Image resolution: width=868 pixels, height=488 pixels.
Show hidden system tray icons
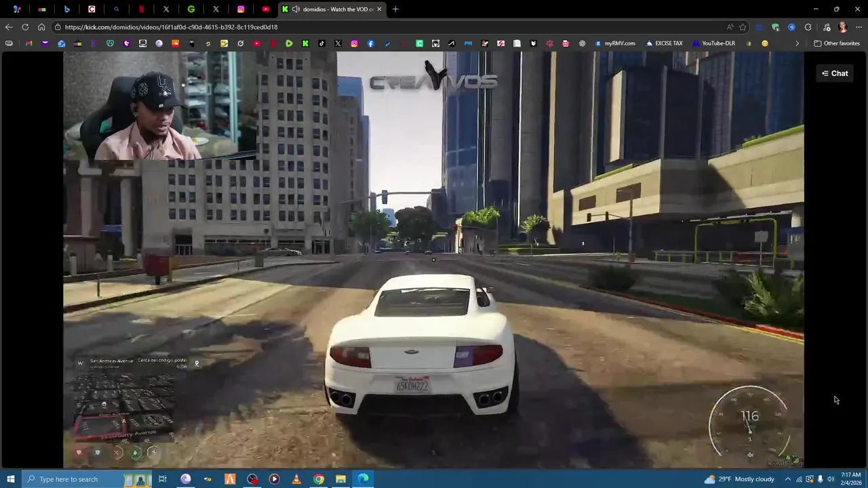click(788, 479)
